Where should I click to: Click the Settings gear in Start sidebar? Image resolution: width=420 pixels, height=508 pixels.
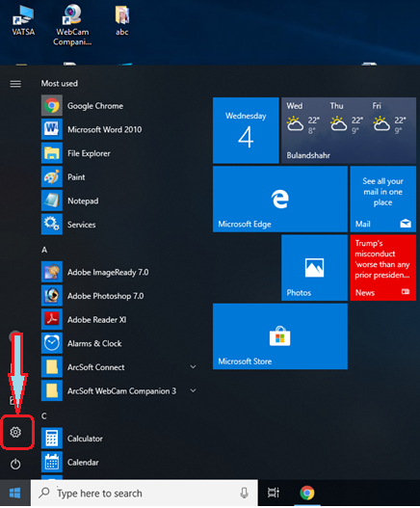(x=15, y=432)
